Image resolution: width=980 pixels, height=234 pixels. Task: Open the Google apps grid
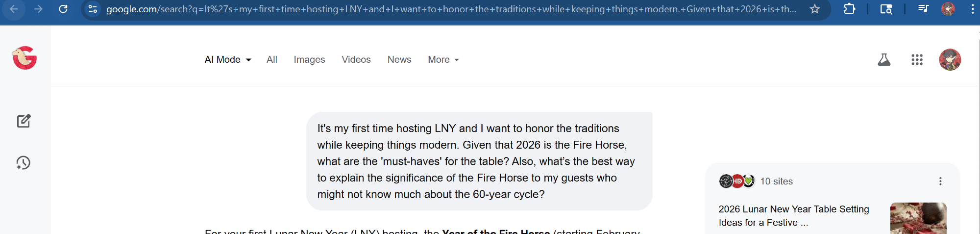point(917,60)
